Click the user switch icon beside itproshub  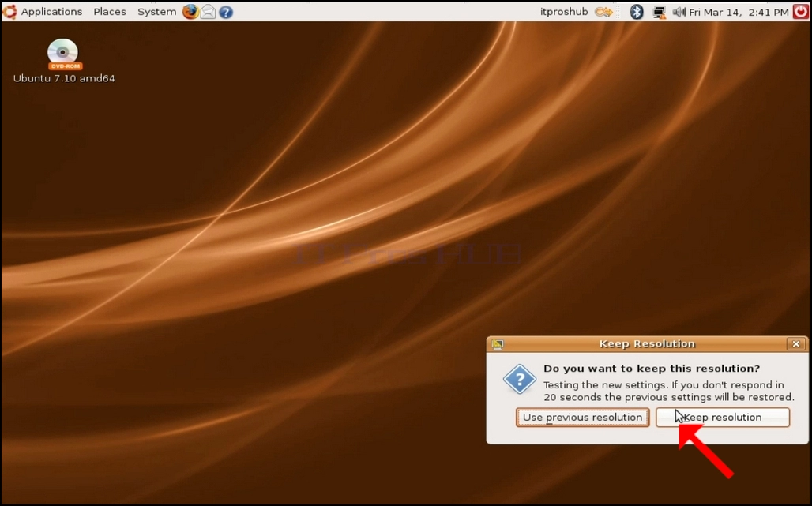[603, 11]
